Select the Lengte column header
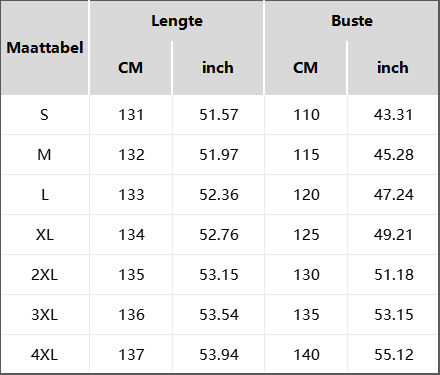Viewport: 440px width, 375px height. (177, 21)
